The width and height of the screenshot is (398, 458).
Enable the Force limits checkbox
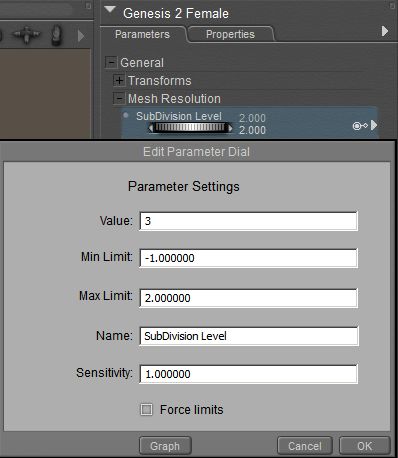tap(146, 409)
